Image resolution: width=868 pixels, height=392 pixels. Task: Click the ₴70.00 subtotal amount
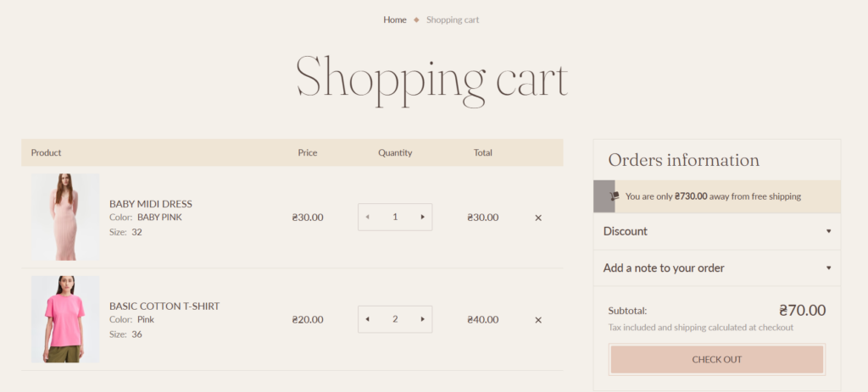(802, 310)
